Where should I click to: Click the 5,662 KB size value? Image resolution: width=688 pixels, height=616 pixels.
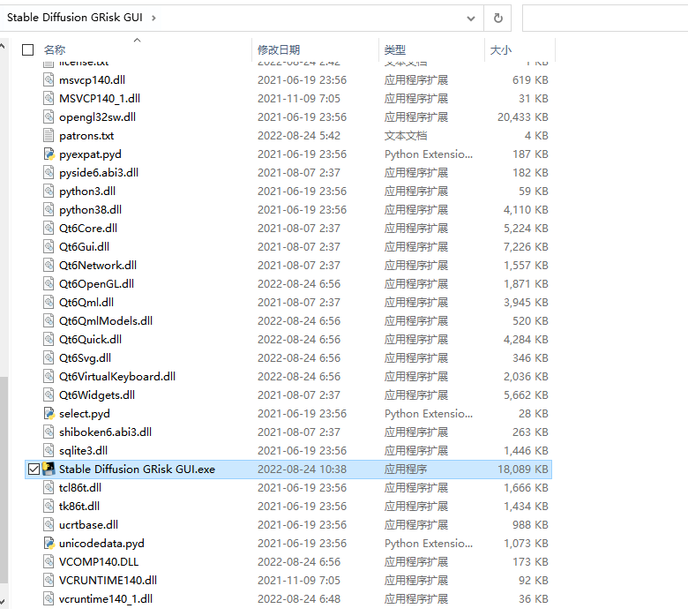tap(526, 394)
